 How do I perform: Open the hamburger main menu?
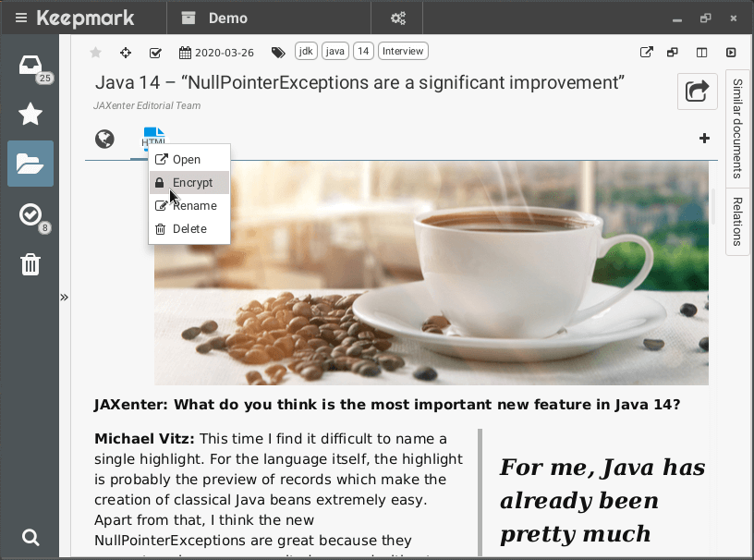pos(20,18)
